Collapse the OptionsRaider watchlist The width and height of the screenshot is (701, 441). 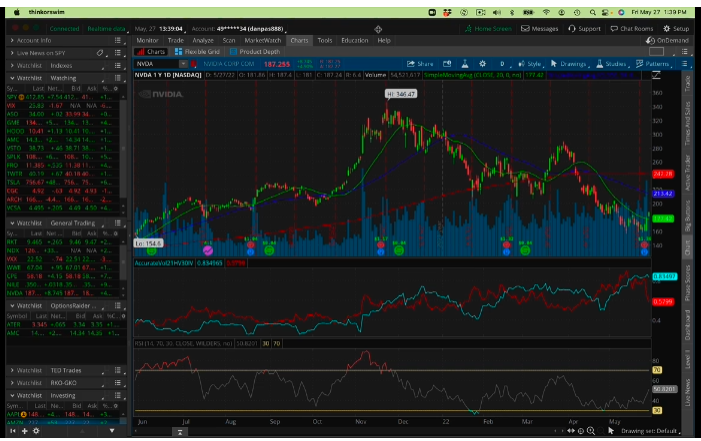point(12,305)
